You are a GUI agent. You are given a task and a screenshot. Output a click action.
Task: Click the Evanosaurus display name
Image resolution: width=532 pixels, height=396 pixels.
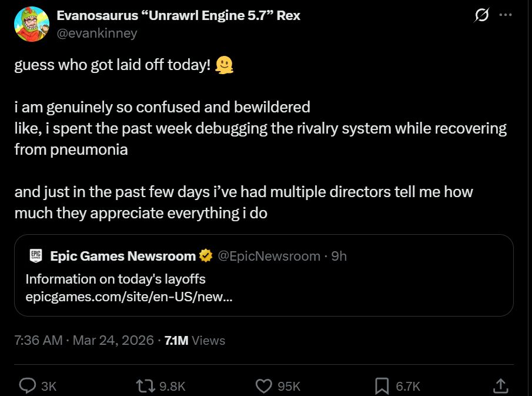178,16
